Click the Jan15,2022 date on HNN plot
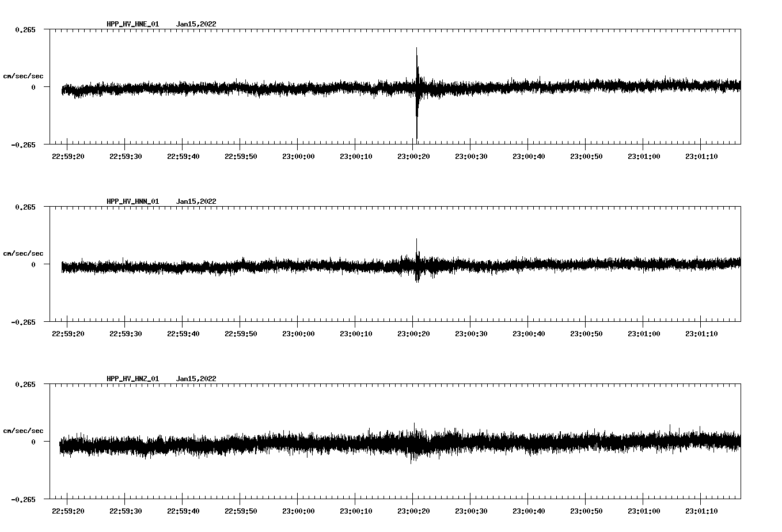Screen dimensions: 782x532 196,202
